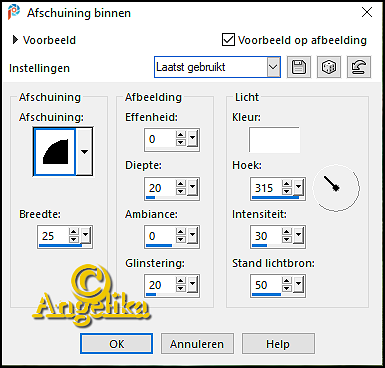This screenshot has height=368, width=385.
Task: Click the reset to default arrow icon
Action: [359, 67]
